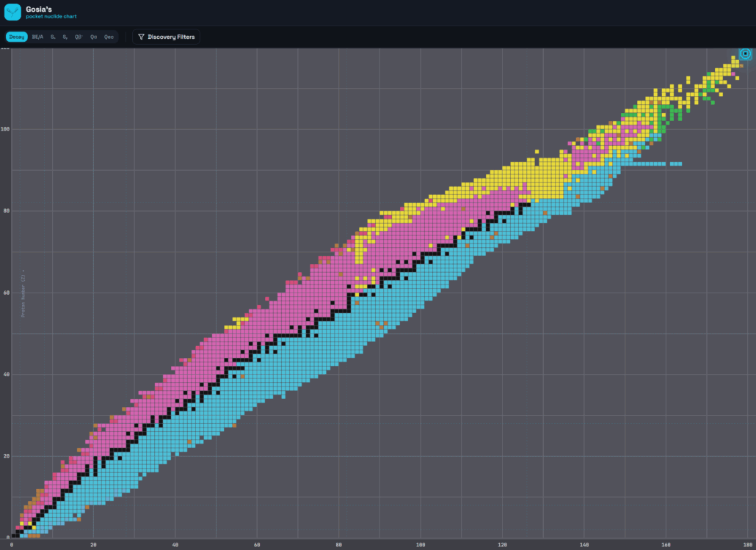Select the Sₙ neutron separation tab

pyautogui.click(x=53, y=37)
